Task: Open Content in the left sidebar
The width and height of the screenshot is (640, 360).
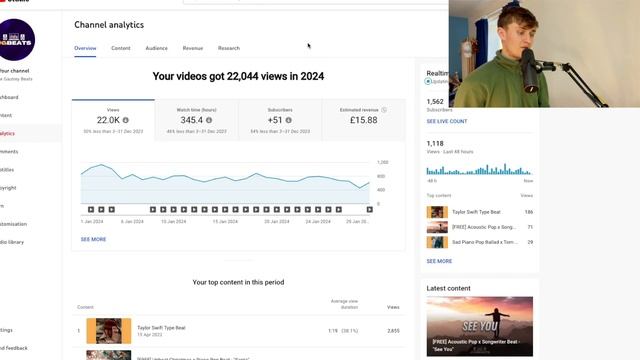Action: pyautogui.click(x=6, y=116)
